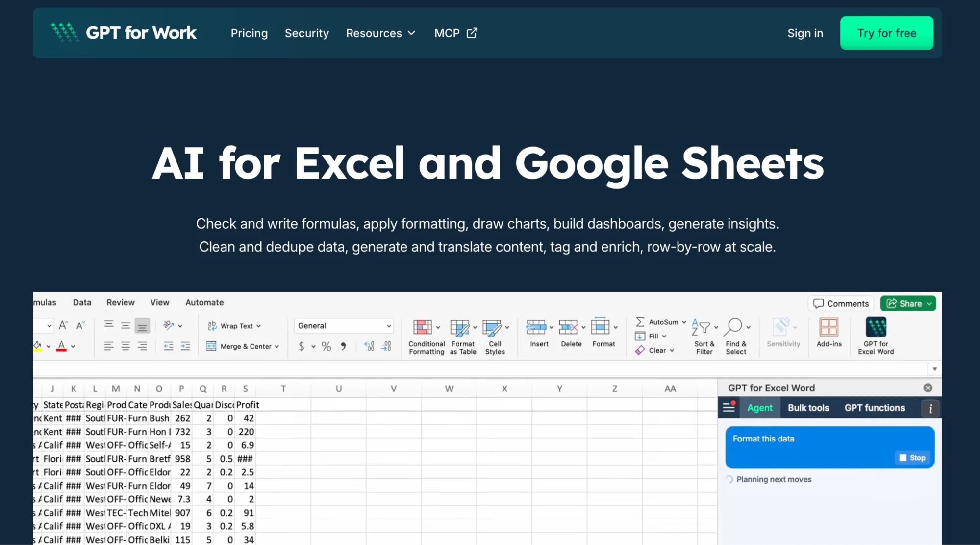
Task: Click the Sensitivity icon
Action: (781, 327)
